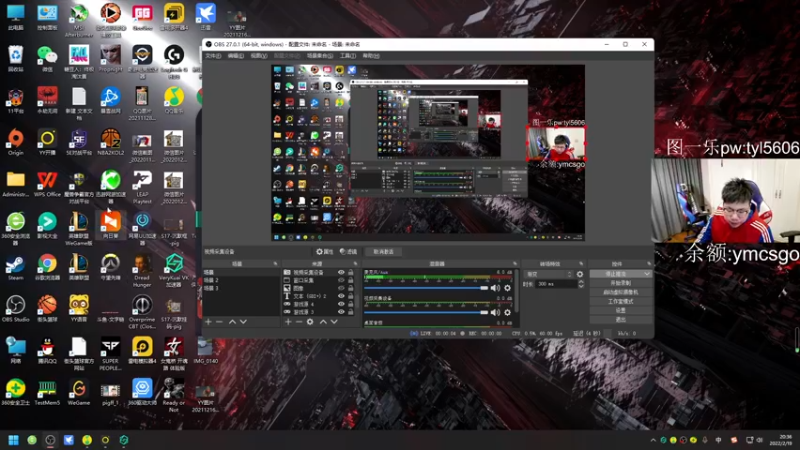800x450 pixels.
Task: Open the 文件(F) menu in OBS
Action: pos(213,56)
